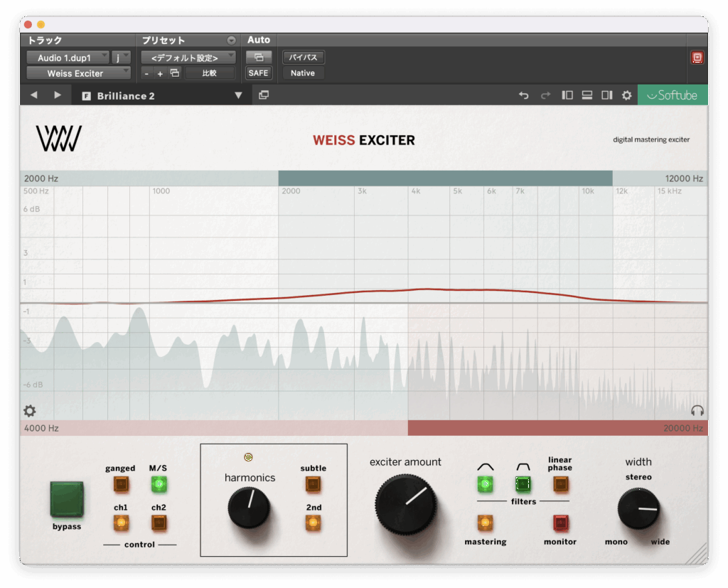
Task: Click the 比較 compare button
Action: pos(210,73)
